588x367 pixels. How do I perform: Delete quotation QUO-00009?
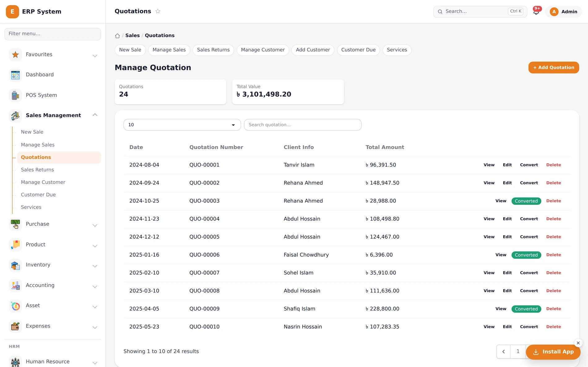554,309
